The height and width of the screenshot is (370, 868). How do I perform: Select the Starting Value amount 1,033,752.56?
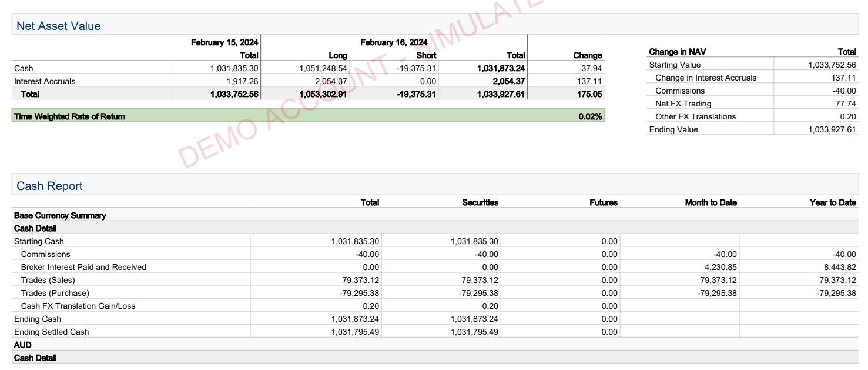[832, 65]
